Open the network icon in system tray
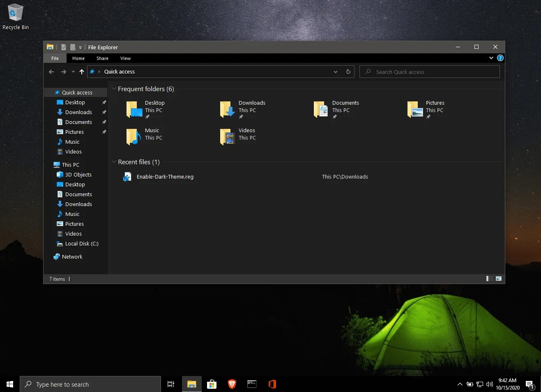Viewport: 541px width, 392px height. click(x=480, y=384)
